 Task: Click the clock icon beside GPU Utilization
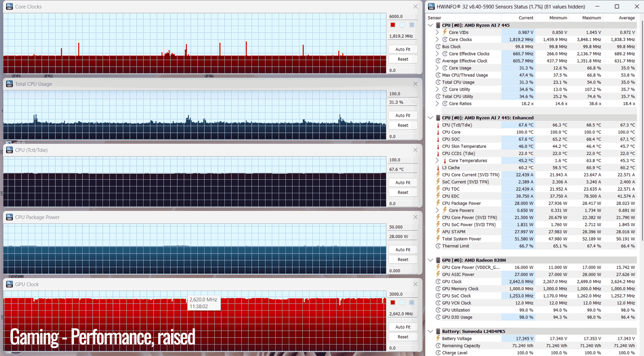pos(438,310)
